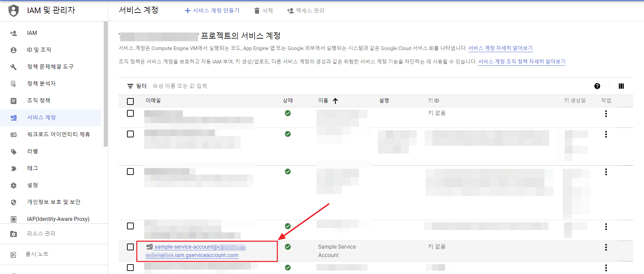Screen dimensions: 644x274
Task: Click the plus icon for 서비스 계정 만들기
Action: point(188,11)
